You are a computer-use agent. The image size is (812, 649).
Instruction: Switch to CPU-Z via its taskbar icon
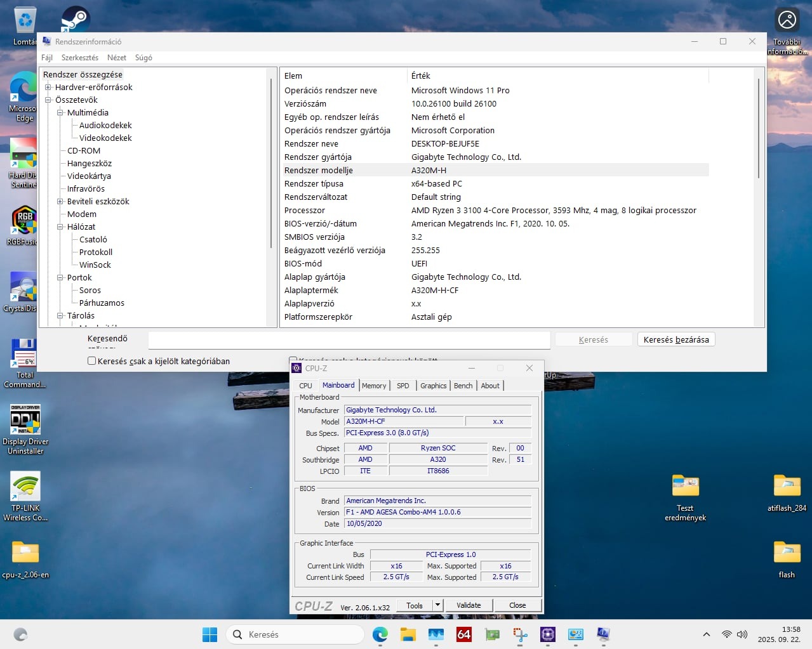[x=548, y=634]
